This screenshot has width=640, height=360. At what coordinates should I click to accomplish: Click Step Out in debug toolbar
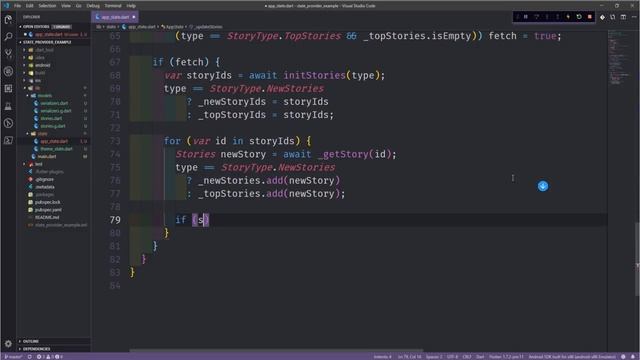[x=558, y=17]
